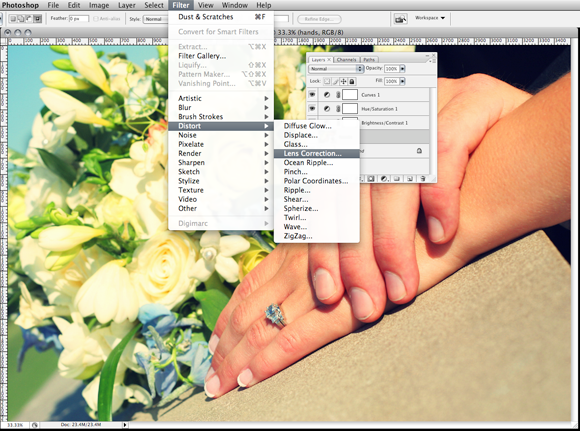Viewport: 580px width, 431px height.
Task: Click the delete layer trash icon
Action: pyautogui.click(x=423, y=179)
